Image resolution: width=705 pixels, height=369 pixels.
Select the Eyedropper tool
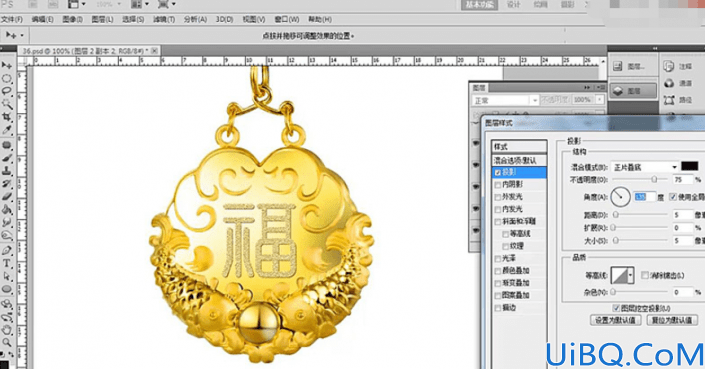[6, 130]
